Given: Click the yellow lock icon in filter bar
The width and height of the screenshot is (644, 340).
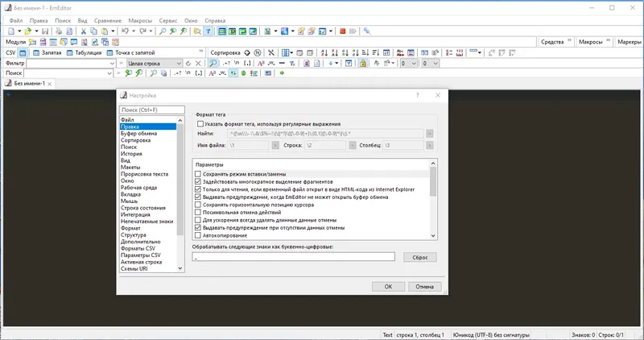Looking at the screenshot, I should tap(363, 64).
